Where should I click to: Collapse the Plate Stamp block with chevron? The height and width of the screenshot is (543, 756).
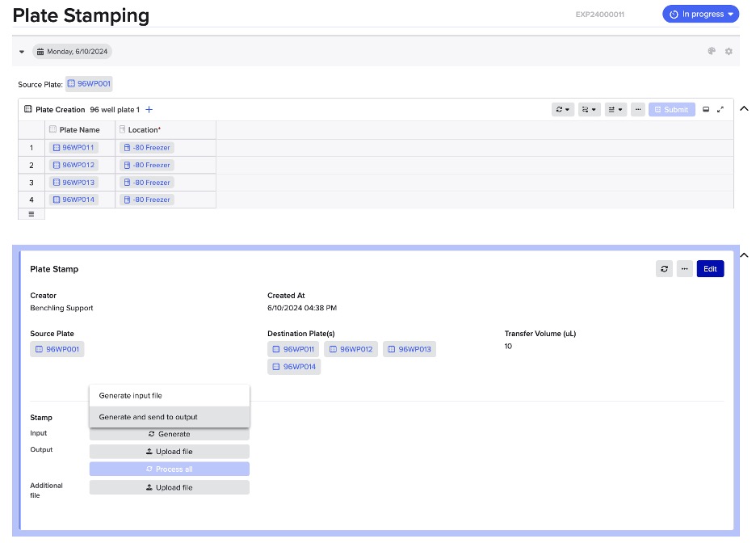tap(744, 256)
